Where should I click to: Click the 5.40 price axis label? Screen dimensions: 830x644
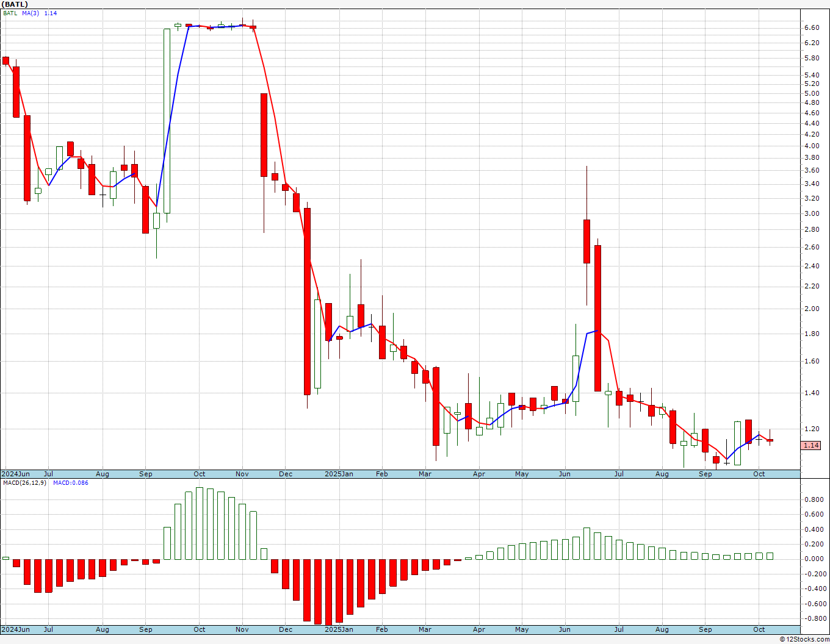[x=812, y=75]
